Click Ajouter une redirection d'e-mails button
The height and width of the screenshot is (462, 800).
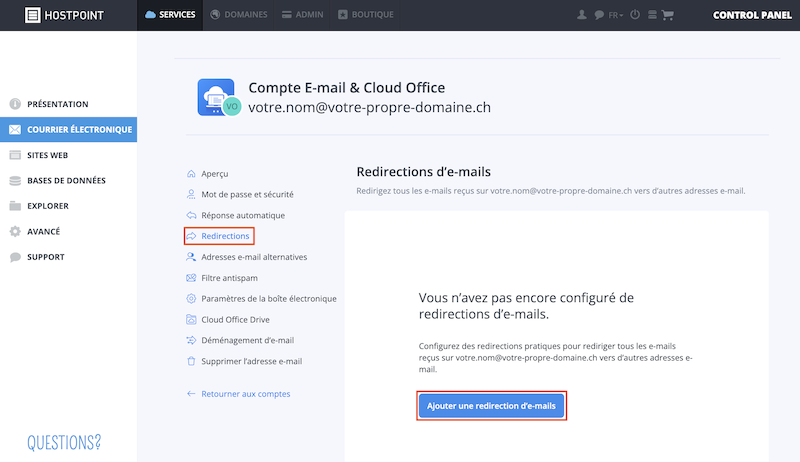pyautogui.click(x=491, y=406)
